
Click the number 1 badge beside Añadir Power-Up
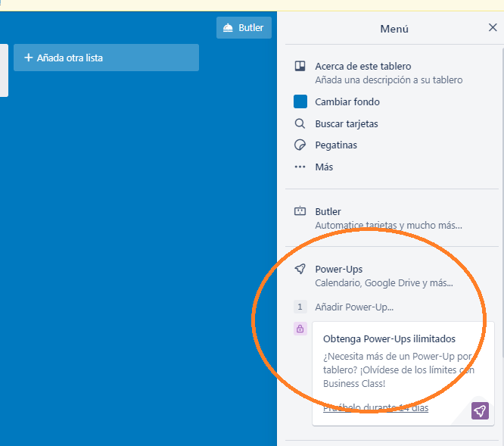click(300, 307)
